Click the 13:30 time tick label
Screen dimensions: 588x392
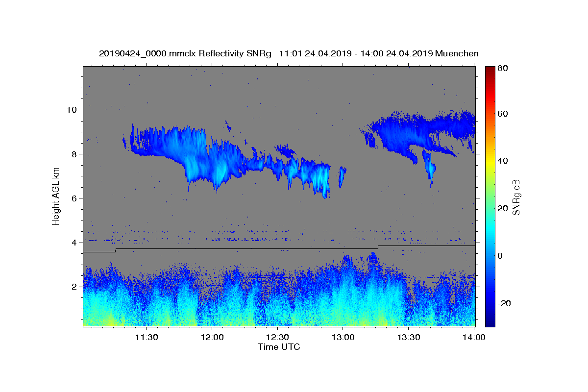(409, 337)
